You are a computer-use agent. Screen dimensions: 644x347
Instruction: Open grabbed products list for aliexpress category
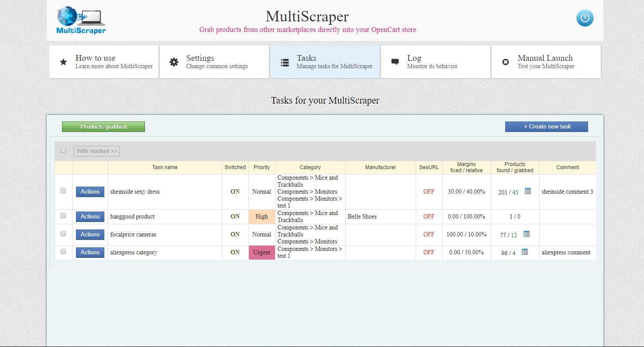pyautogui.click(x=525, y=252)
